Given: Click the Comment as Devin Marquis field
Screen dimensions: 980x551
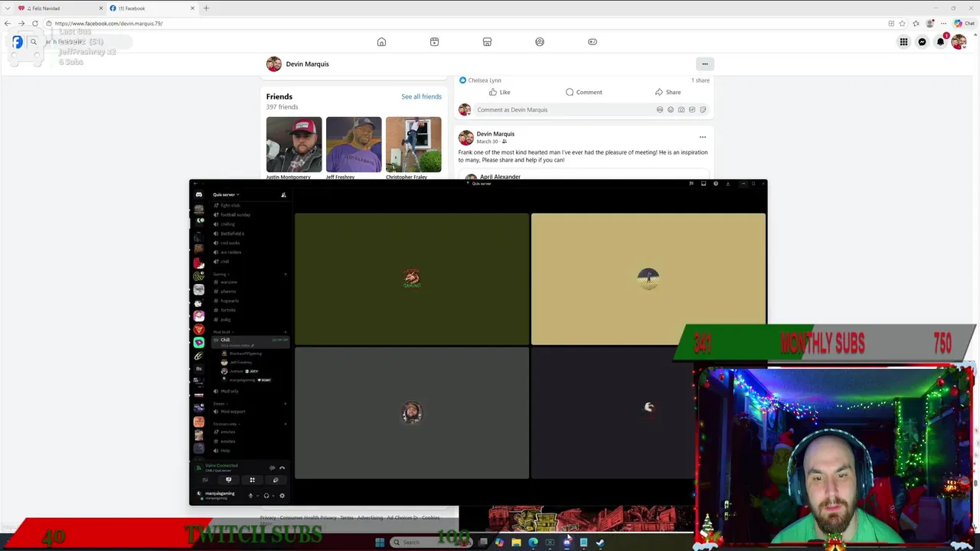Looking at the screenshot, I should (x=591, y=109).
